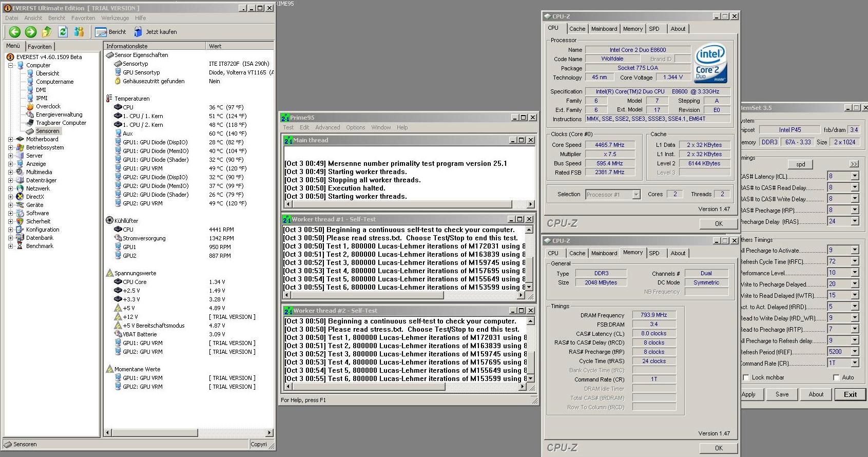Screen dimensions: 868x457
Task: Click the green Forward arrow in EVEREST toolbar
Action: click(x=31, y=32)
